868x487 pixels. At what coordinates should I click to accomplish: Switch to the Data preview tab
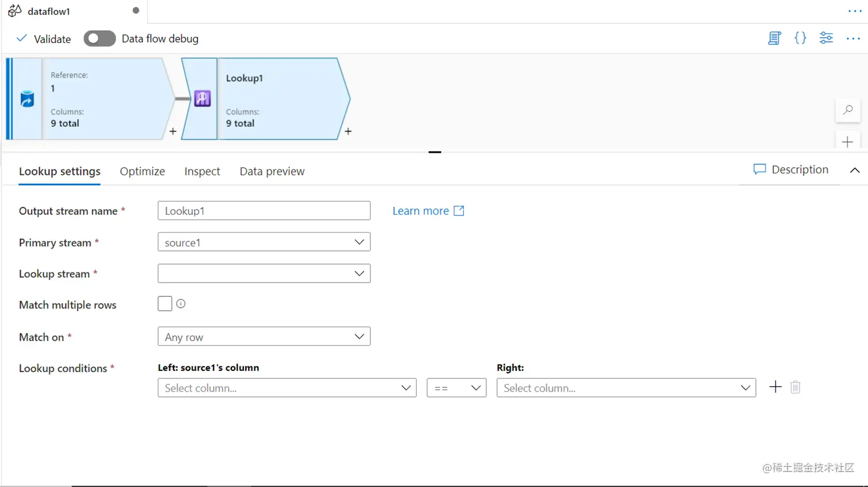point(272,171)
